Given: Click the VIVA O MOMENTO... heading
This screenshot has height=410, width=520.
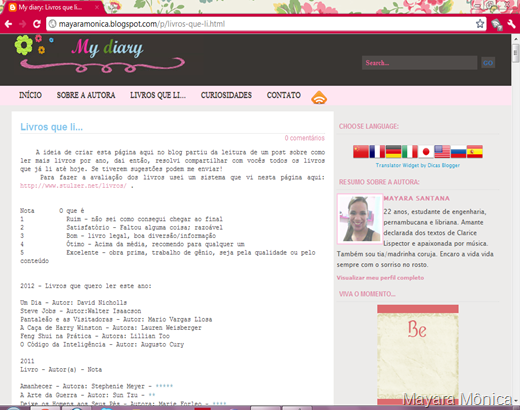Looking at the screenshot, I should [x=367, y=294].
